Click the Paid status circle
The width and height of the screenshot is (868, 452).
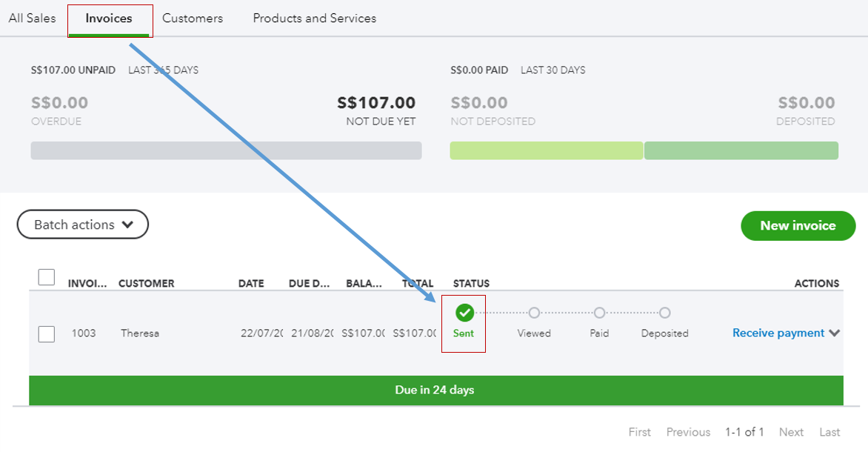(x=599, y=313)
